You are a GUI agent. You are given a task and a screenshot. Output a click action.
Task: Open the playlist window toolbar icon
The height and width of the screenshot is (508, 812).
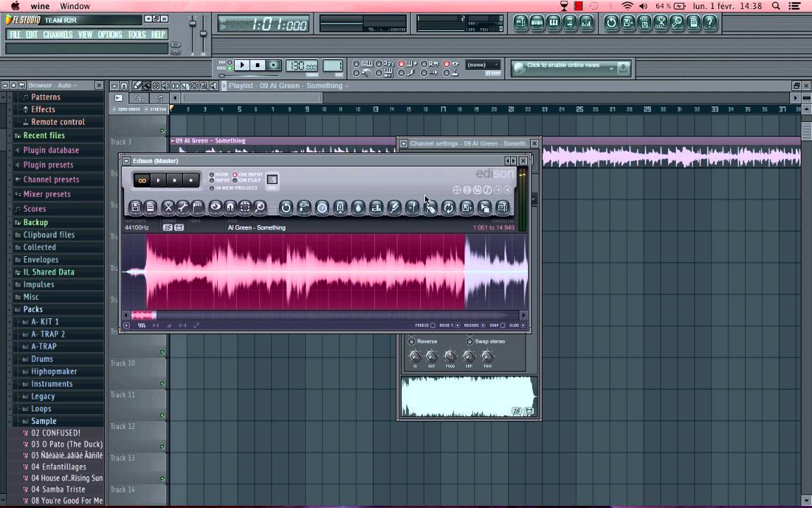coord(521,23)
